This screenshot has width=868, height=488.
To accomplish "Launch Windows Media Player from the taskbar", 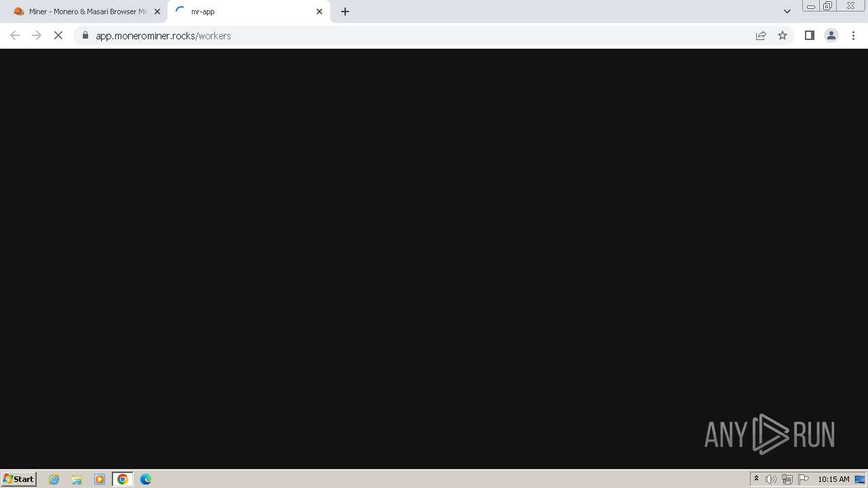I will point(100,479).
